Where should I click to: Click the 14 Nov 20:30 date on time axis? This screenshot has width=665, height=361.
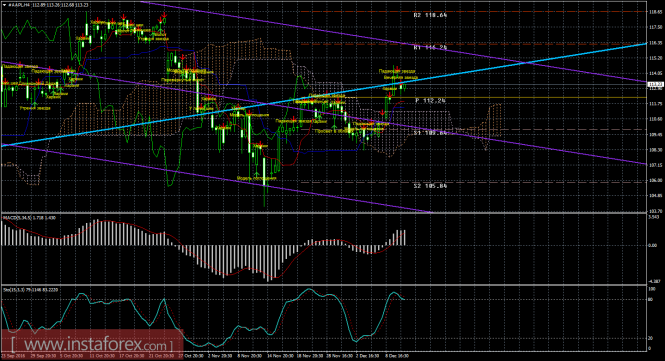click(279, 356)
